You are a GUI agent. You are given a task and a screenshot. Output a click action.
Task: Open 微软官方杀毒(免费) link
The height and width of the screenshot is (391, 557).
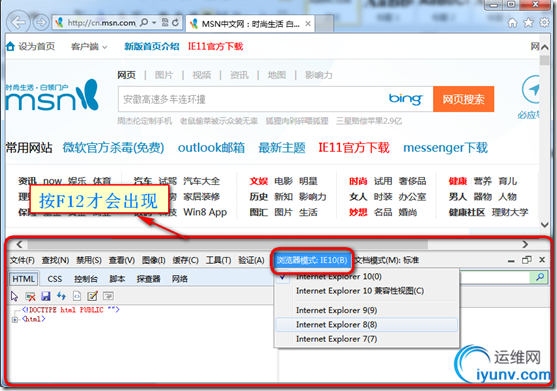tap(113, 148)
